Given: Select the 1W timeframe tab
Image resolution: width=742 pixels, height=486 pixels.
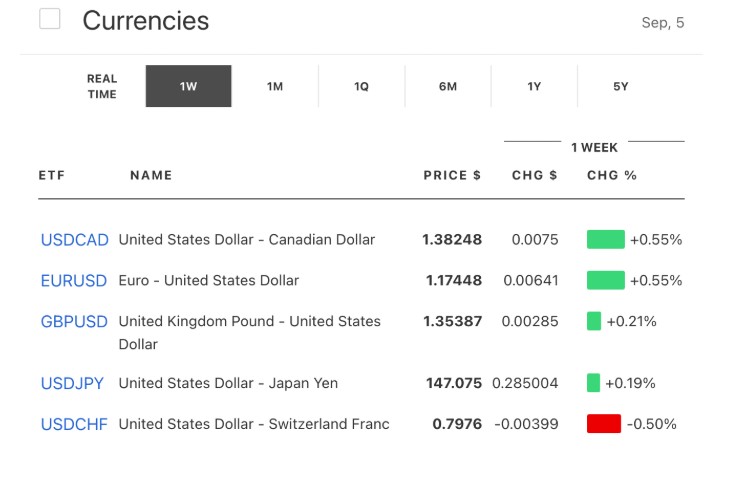Looking at the screenshot, I should [188, 86].
